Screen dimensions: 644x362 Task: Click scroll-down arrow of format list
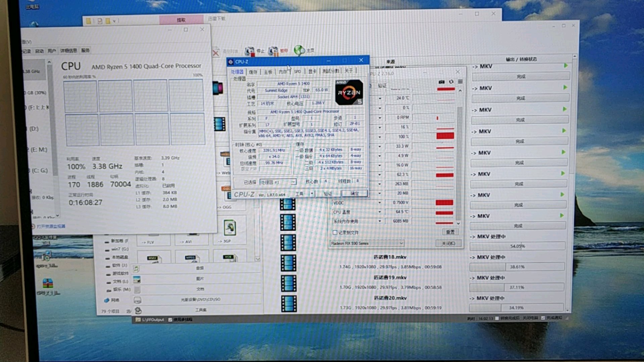(258, 259)
